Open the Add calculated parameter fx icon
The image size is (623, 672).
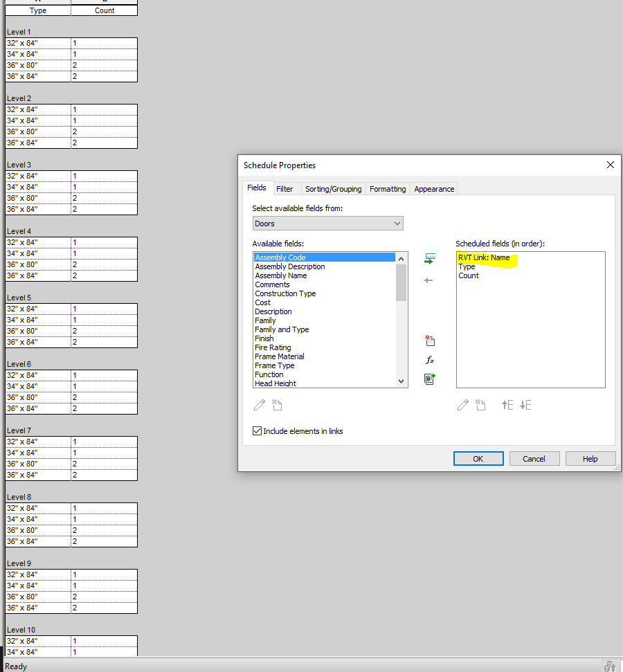(x=430, y=360)
